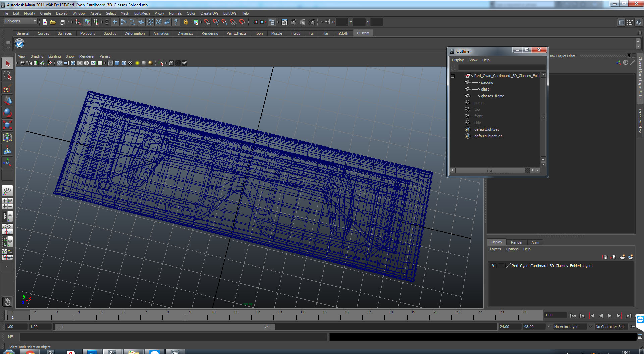Toggle snap to view planes magnet
Image resolution: width=644 pixels, height=354 pixels.
click(x=233, y=22)
